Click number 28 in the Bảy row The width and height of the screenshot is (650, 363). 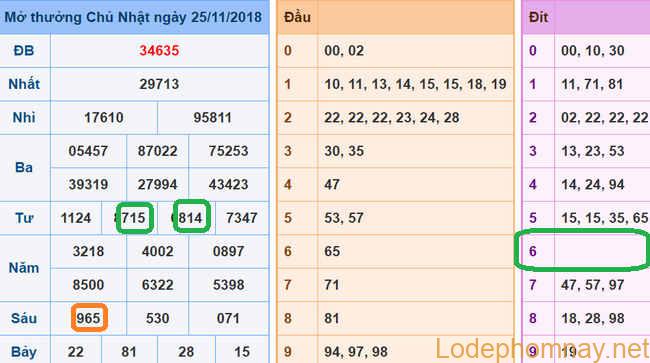point(186,352)
